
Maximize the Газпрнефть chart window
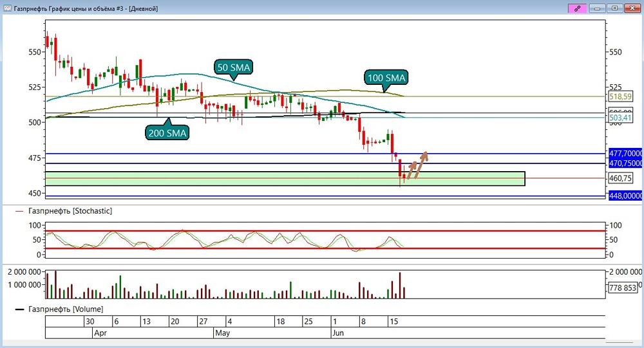pyautogui.click(x=614, y=8)
